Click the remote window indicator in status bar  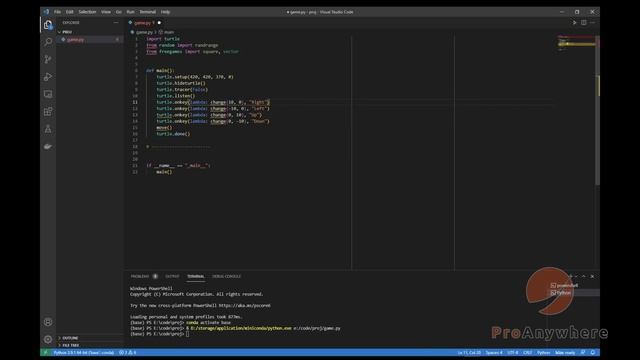(46, 353)
